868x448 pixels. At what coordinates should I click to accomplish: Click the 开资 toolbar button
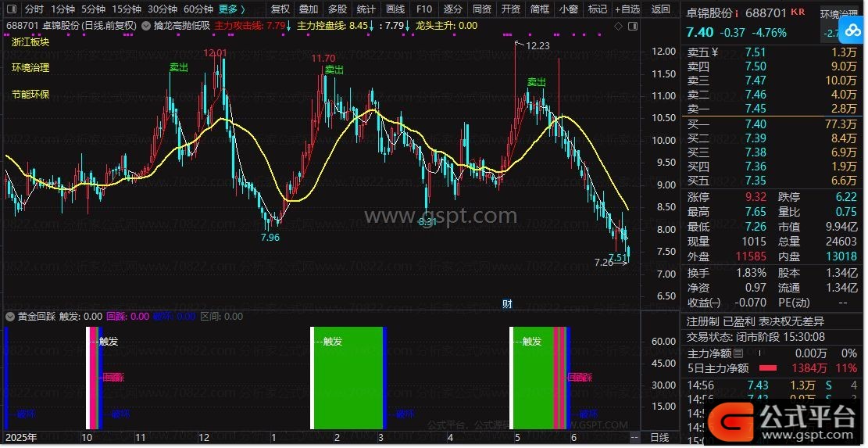click(x=510, y=9)
